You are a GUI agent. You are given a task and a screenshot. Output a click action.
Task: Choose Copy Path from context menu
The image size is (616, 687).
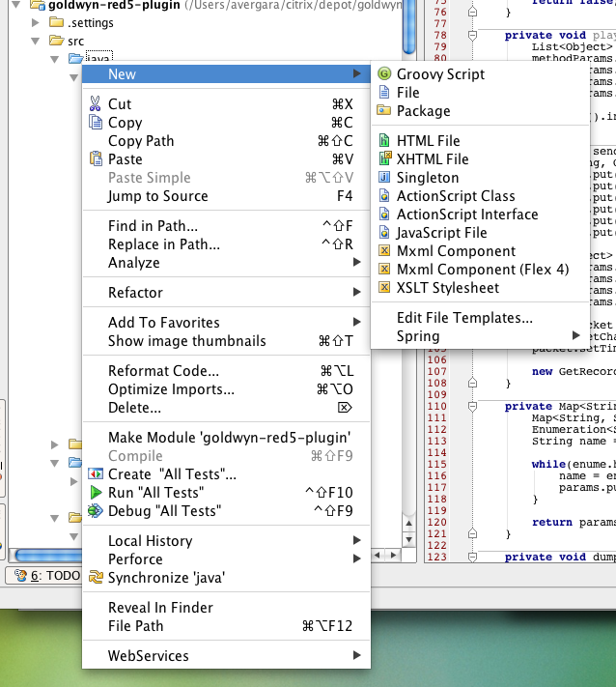click(226, 141)
